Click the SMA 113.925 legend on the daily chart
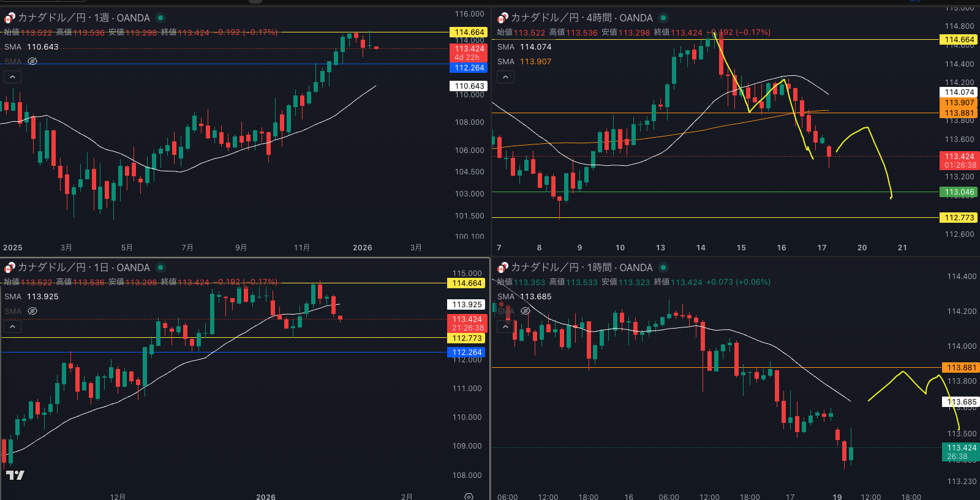The height and width of the screenshot is (500, 980). click(x=31, y=297)
